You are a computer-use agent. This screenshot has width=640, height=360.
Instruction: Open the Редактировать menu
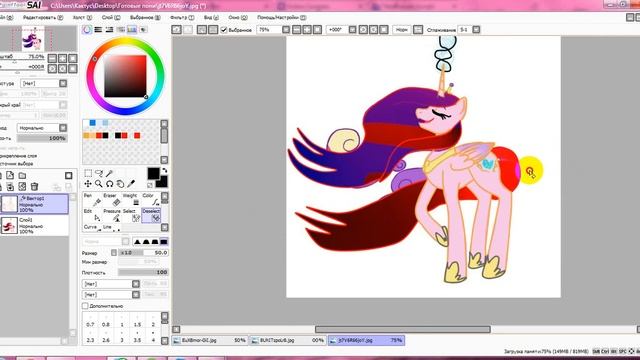tap(42, 18)
